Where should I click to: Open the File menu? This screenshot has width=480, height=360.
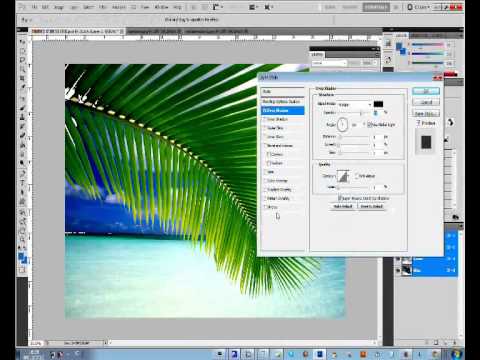[34, 7]
